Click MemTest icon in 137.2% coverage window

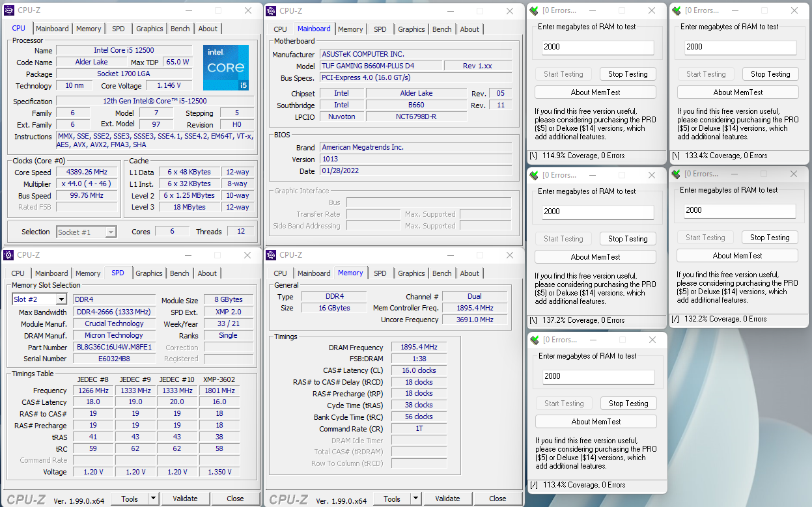(535, 175)
